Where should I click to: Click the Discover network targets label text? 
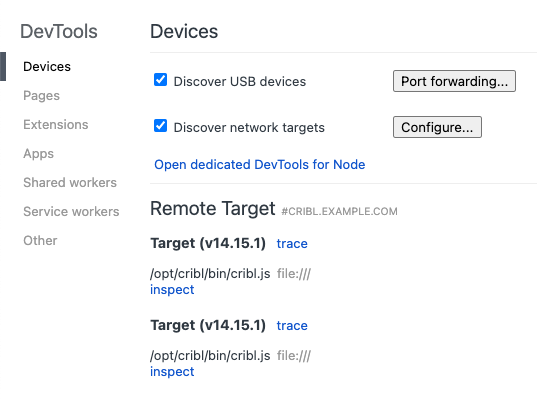(249, 127)
